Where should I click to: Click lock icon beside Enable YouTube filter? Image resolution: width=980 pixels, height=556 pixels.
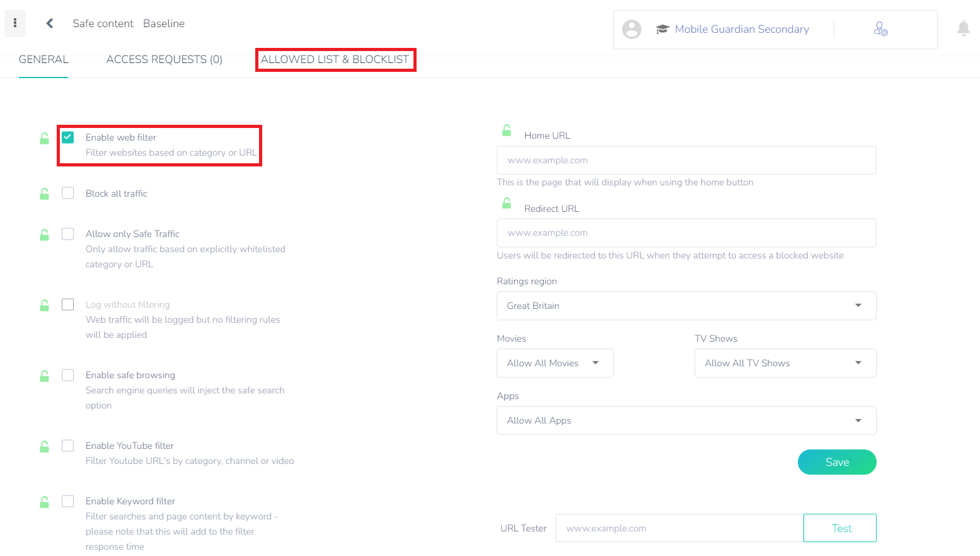point(44,446)
